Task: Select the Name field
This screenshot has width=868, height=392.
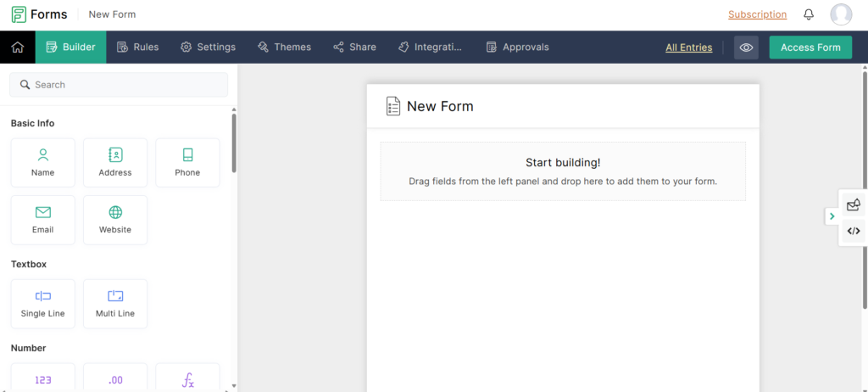Action: 42,162
